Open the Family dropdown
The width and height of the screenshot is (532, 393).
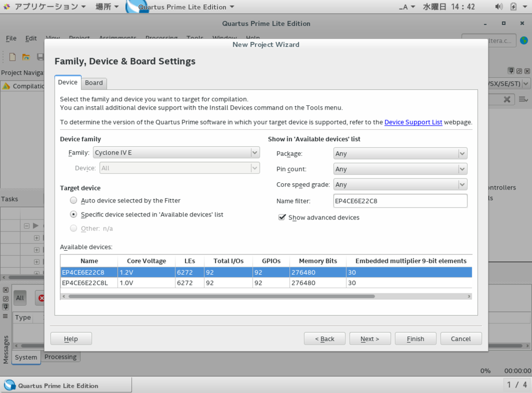click(x=177, y=153)
